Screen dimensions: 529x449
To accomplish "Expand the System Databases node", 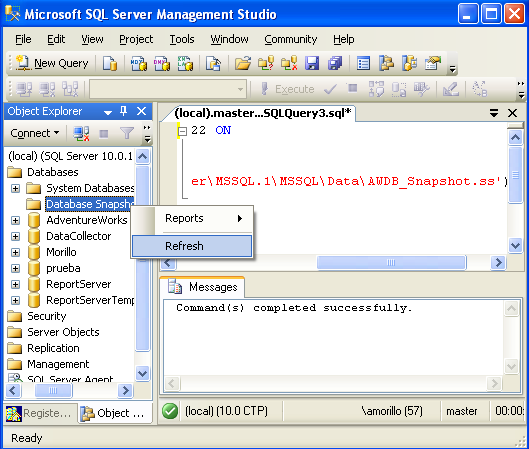I will 15,188.
